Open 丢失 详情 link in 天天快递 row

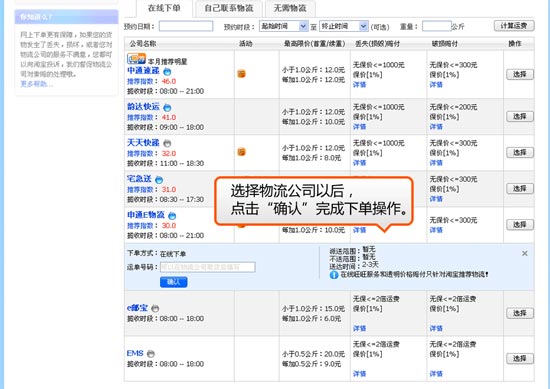(360, 163)
